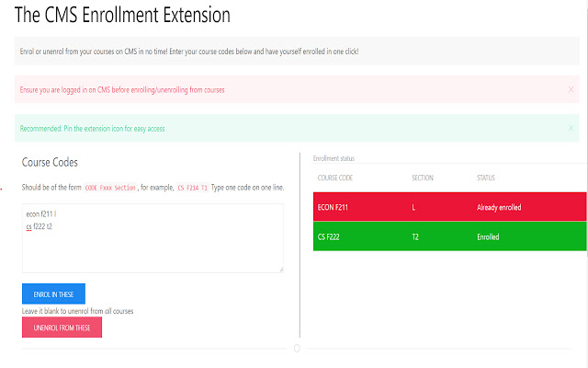Click section T2 in CS F222 row

pos(415,237)
